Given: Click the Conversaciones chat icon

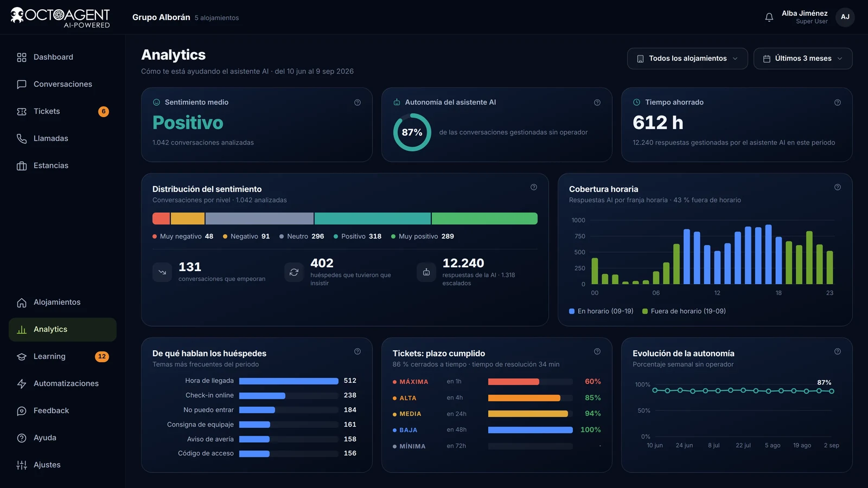Looking at the screenshot, I should [x=22, y=85].
